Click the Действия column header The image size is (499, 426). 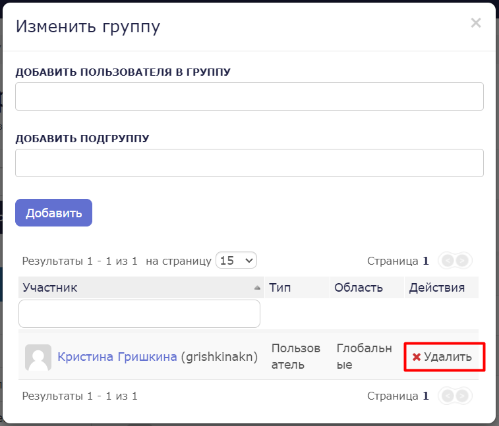click(442, 287)
